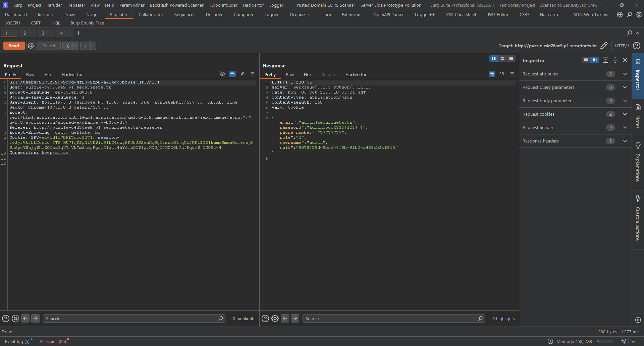Edit the target with the pencil icon
The width and height of the screenshot is (644, 346).
click(x=604, y=46)
